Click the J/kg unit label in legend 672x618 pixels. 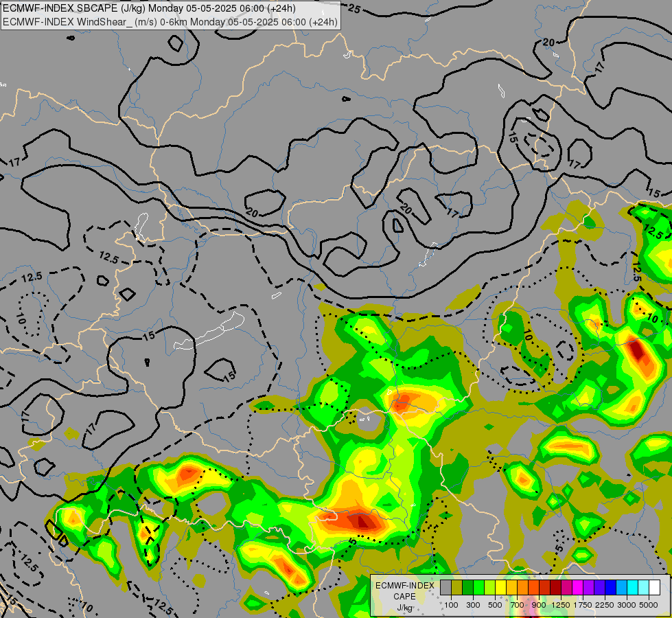[x=405, y=608]
